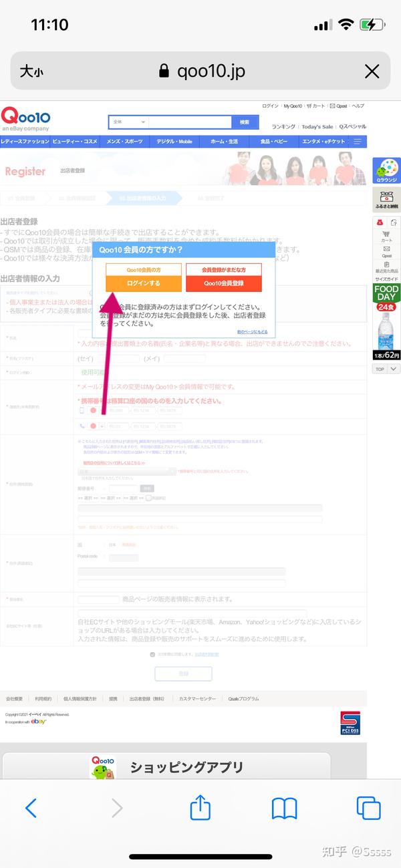Click 前のページにもどる link in dialog
The width and height of the screenshot is (401, 868).
point(252,331)
